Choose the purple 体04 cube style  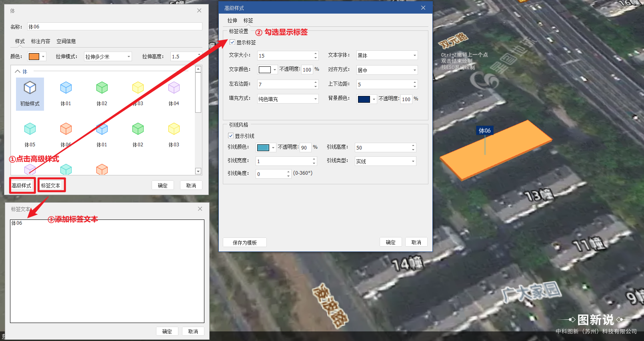tap(174, 88)
